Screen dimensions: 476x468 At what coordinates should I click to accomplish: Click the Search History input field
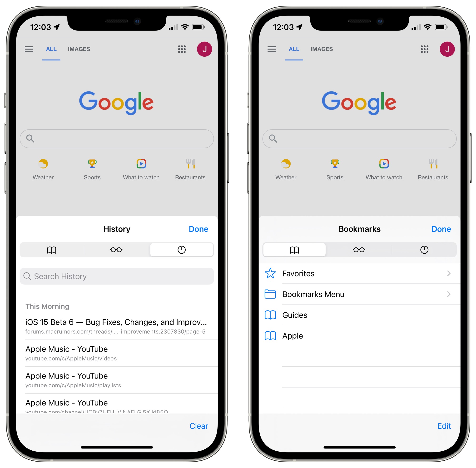tap(118, 276)
